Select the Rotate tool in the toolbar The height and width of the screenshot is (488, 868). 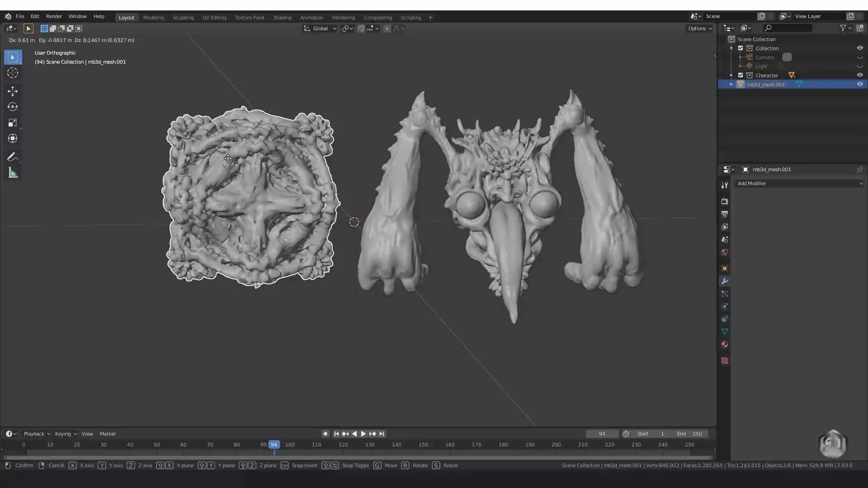pos(12,107)
